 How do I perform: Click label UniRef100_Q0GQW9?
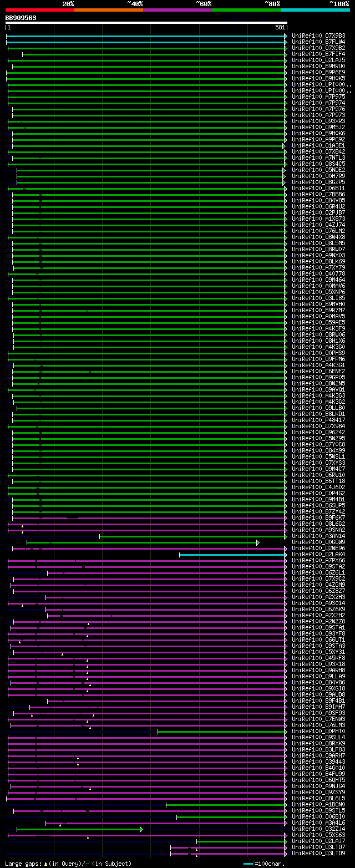click(318, 542)
